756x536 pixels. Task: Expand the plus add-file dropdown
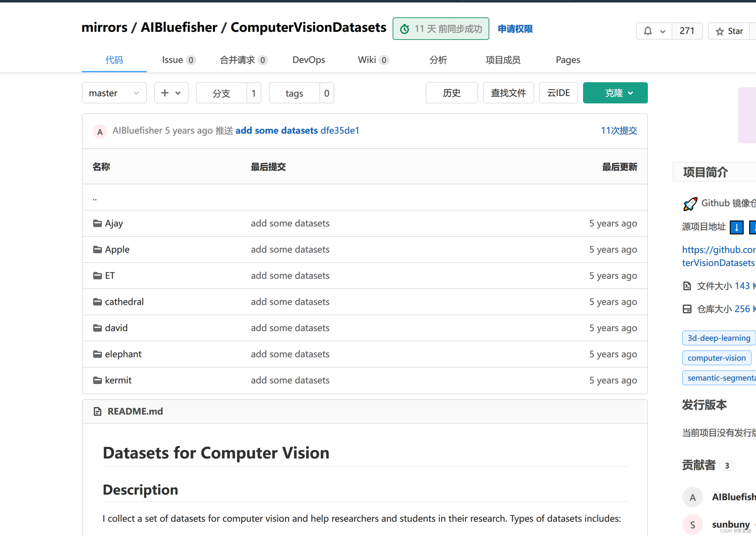point(171,93)
